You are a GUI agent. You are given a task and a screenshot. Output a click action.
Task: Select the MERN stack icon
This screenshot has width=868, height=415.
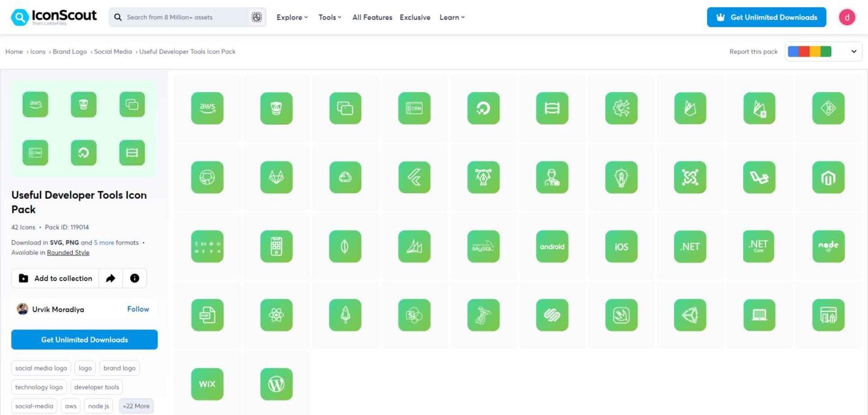(207, 246)
